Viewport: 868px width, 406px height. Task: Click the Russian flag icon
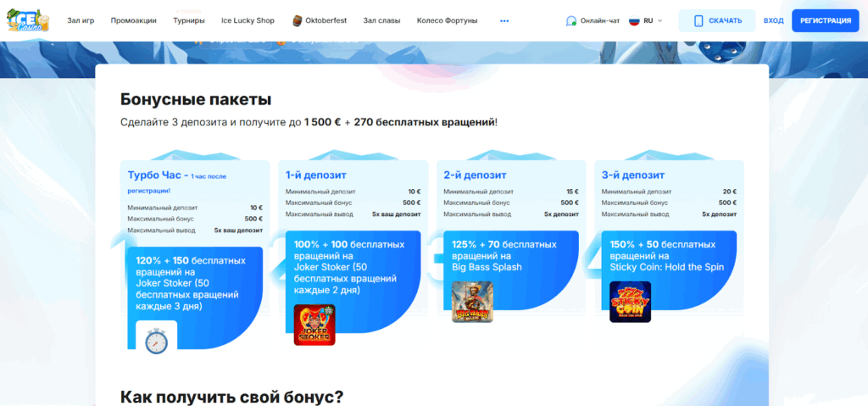tap(634, 20)
